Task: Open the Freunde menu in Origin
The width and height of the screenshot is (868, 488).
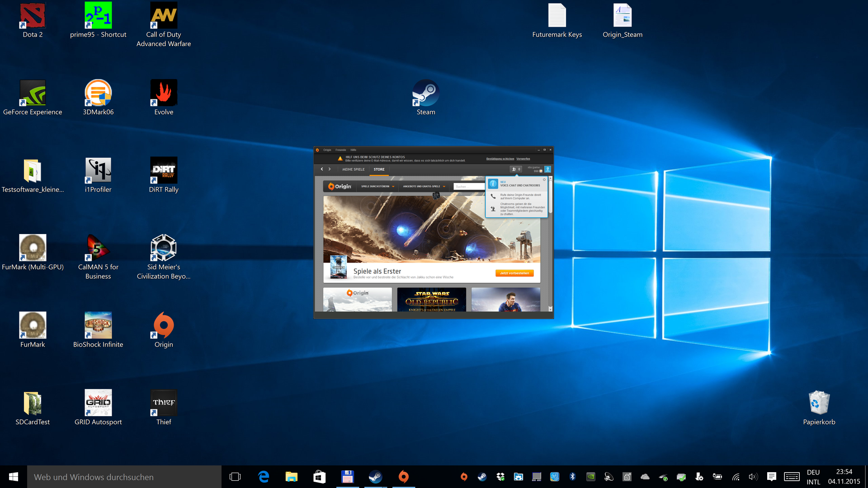Action: [x=340, y=150]
